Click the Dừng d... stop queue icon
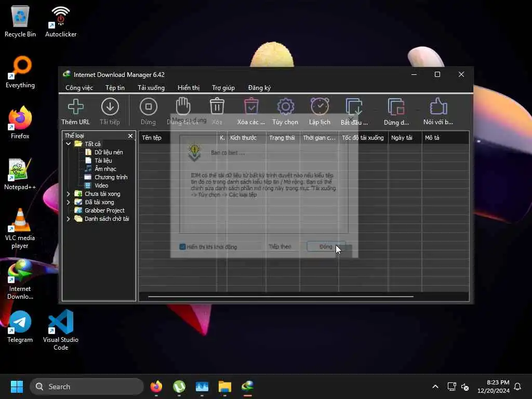This screenshot has width=532, height=399. click(x=396, y=107)
